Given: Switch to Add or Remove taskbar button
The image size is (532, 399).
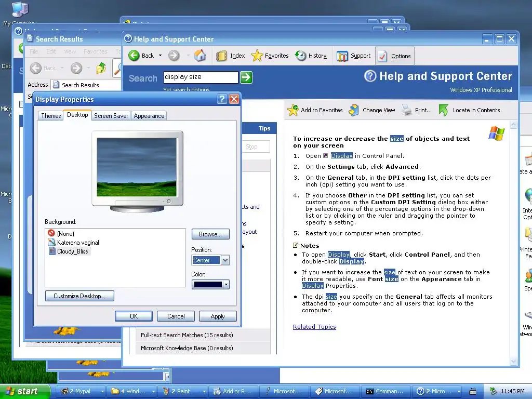Looking at the screenshot, I should (x=233, y=391).
